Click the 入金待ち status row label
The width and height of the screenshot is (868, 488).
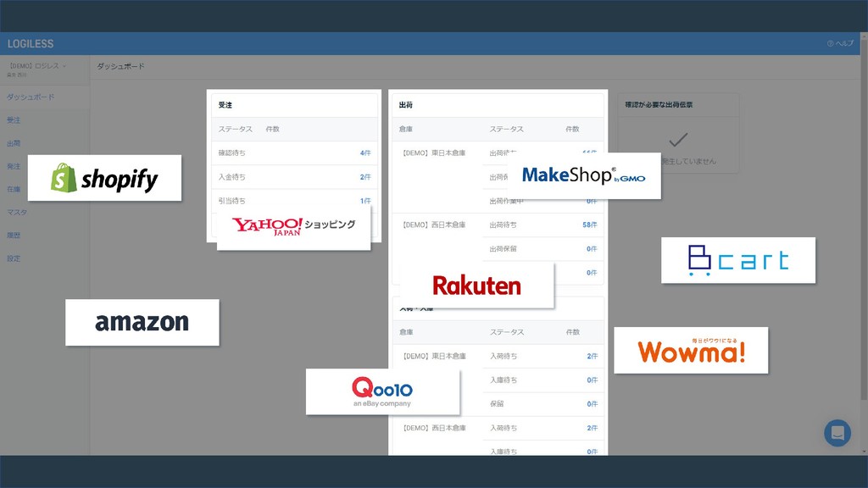click(x=232, y=177)
